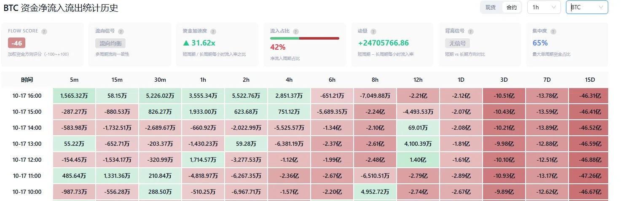Click the 5m column header
The image size is (644, 201).
pyautogui.click(x=74, y=80)
